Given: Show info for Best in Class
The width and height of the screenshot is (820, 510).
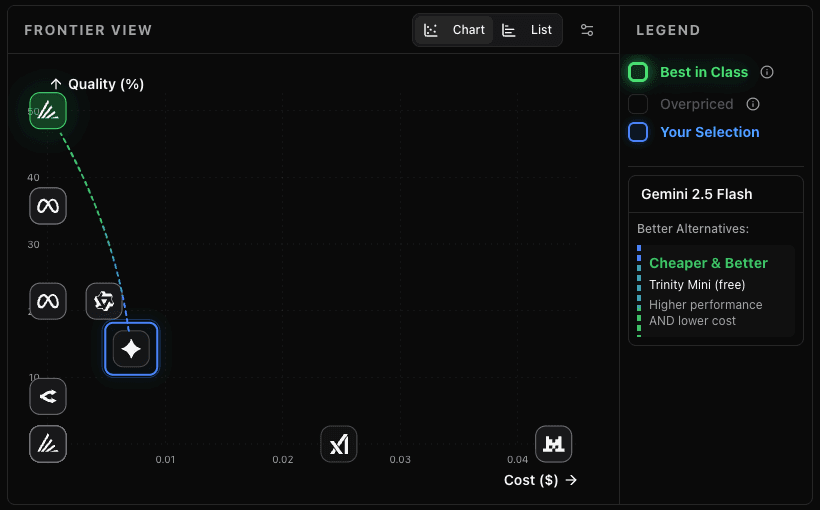Looking at the screenshot, I should [x=767, y=72].
